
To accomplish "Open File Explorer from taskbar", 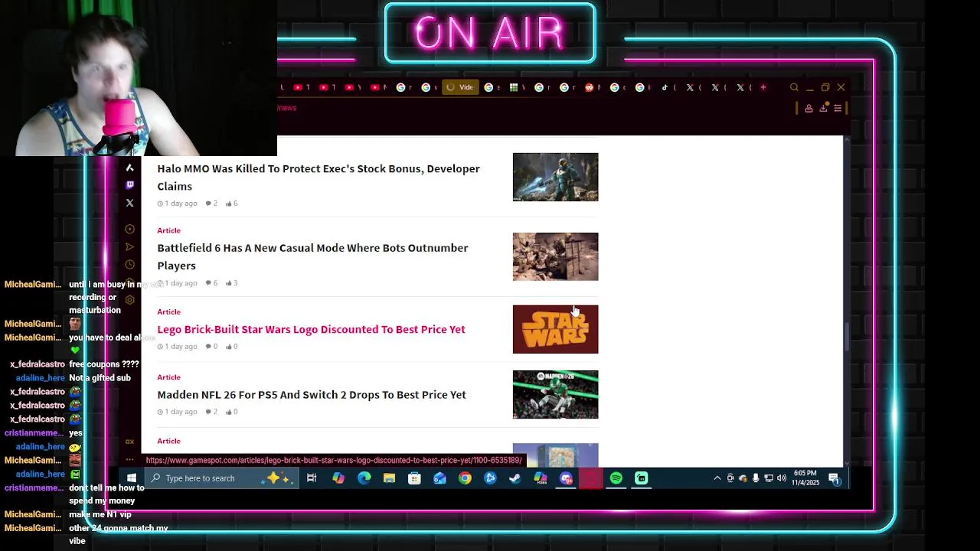I will tap(389, 478).
